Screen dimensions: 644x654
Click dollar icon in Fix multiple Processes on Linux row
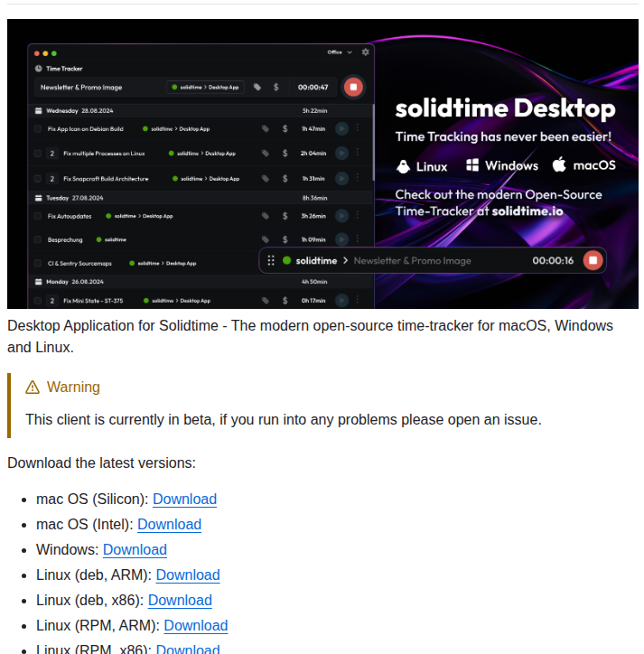(285, 154)
